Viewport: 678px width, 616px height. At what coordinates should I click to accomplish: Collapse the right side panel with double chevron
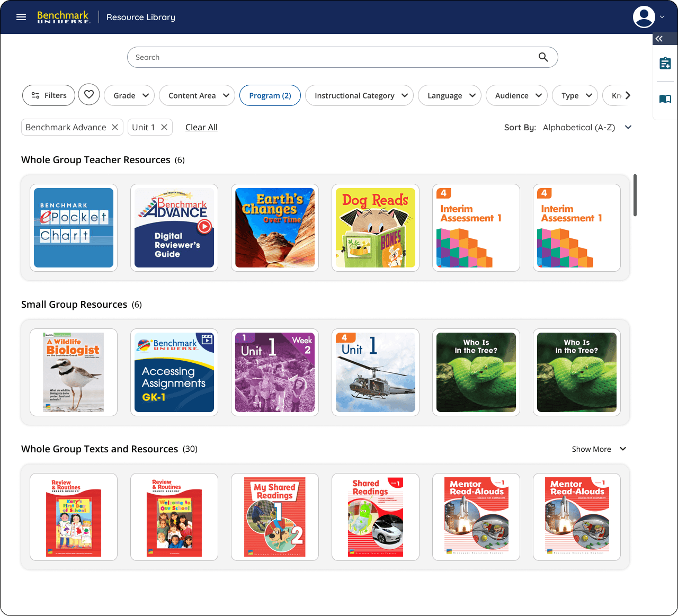659,39
